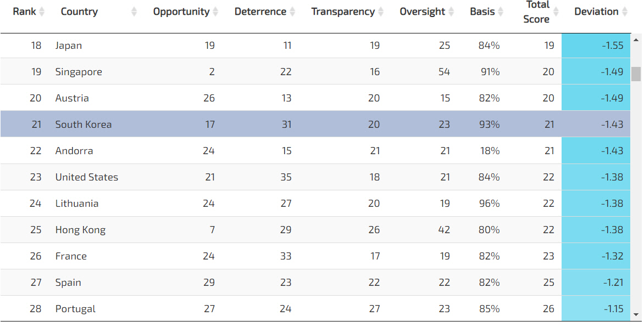Click the Oversight column sort arrows
This screenshot has width=644, height=327.
tap(451, 12)
